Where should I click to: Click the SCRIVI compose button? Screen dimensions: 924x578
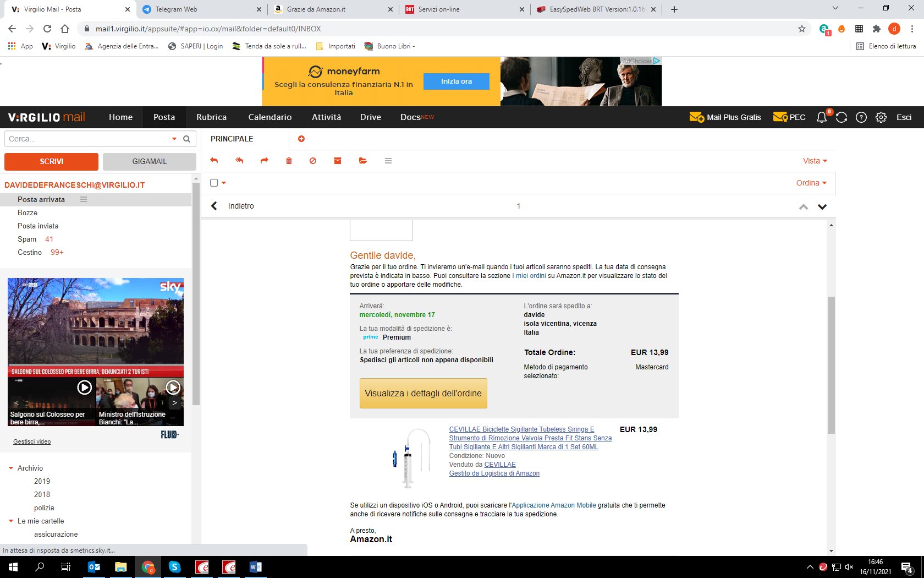click(x=51, y=161)
